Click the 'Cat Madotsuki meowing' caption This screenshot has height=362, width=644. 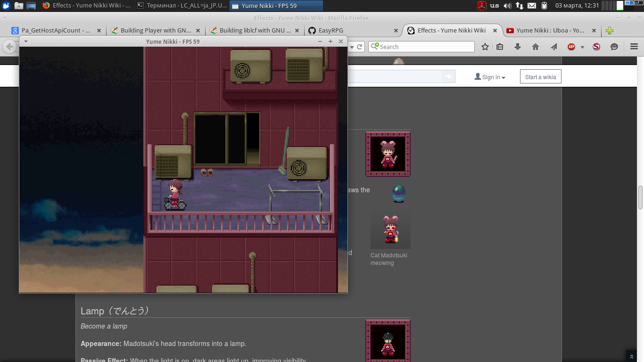click(389, 259)
